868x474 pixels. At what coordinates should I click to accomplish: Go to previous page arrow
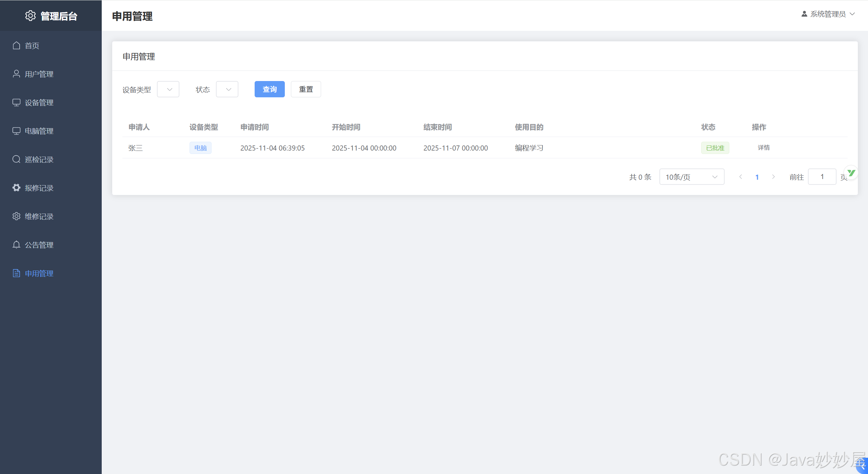741,177
